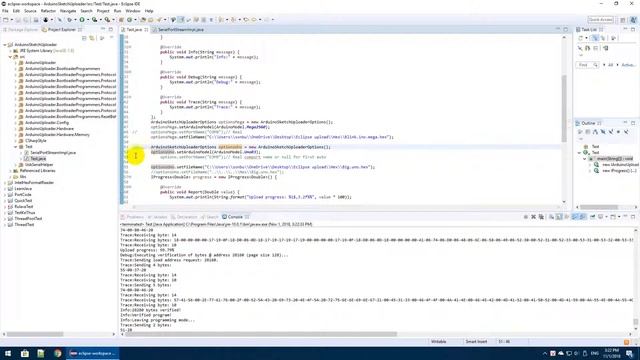The width and height of the screenshot is (640, 360).
Task: Click Eclipse workspace taskbar button
Action: (92, 353)
